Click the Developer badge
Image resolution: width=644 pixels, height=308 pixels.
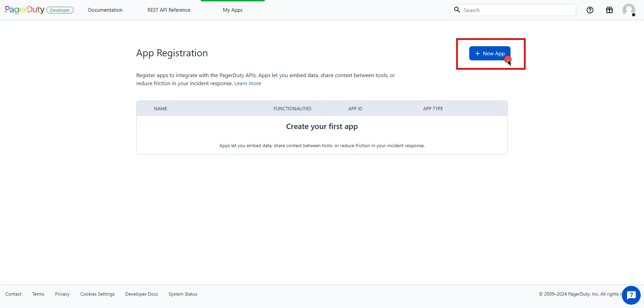60,10
